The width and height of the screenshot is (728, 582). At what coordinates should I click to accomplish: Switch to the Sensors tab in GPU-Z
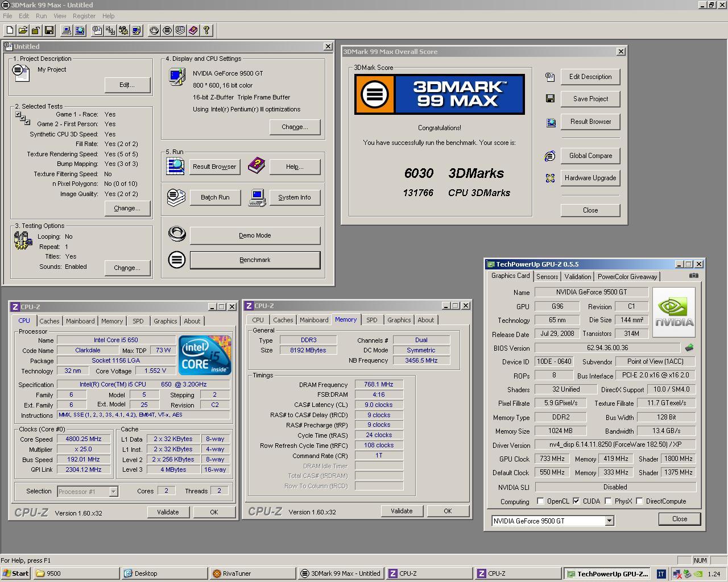click(x=547, y=277)
